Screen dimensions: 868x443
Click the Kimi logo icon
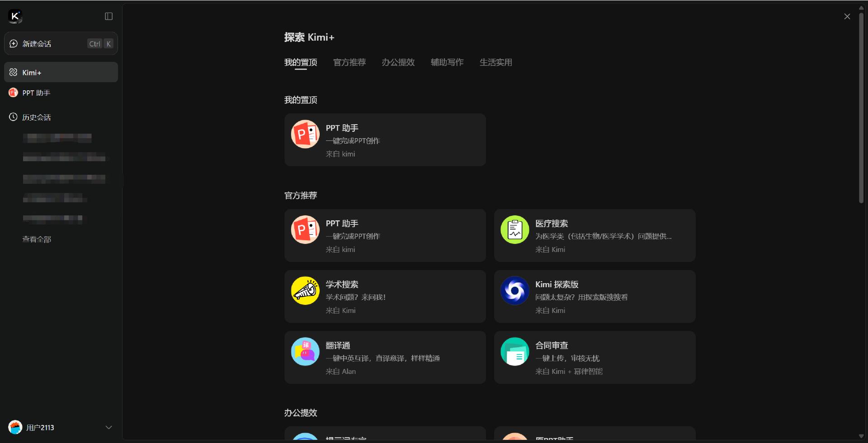[x=15, y=16]
